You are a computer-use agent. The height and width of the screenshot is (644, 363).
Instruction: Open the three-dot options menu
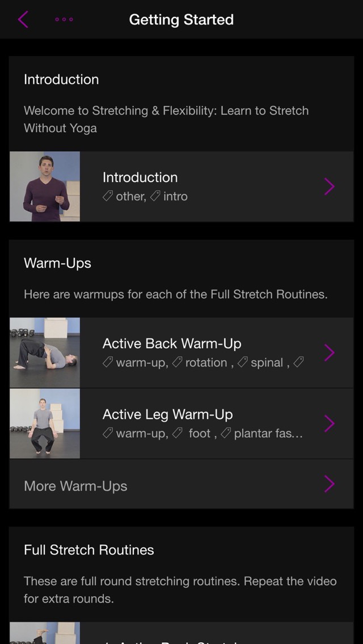pyautogui.click(x=64, y=19)
